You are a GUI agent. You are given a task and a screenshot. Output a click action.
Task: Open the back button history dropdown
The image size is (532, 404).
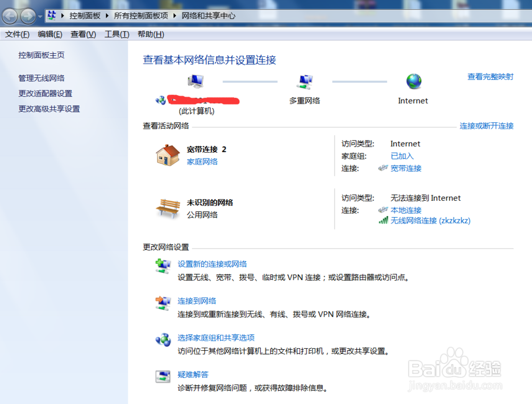(x=39, y=15)
